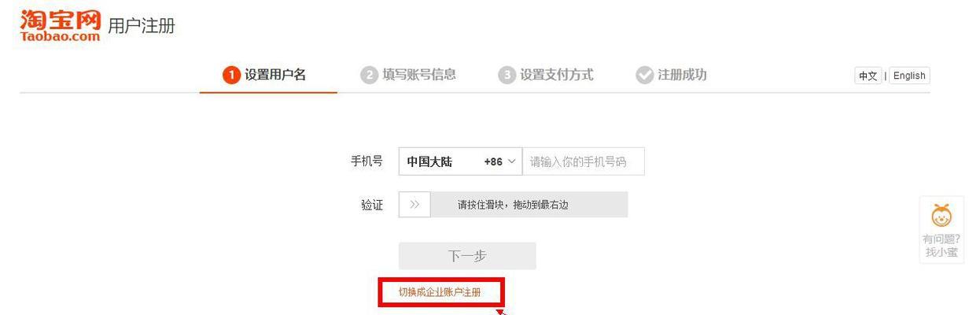The image size is (980, 315).
Task: Click the step 2 grey number badge
Action: [x=368, y=75]
